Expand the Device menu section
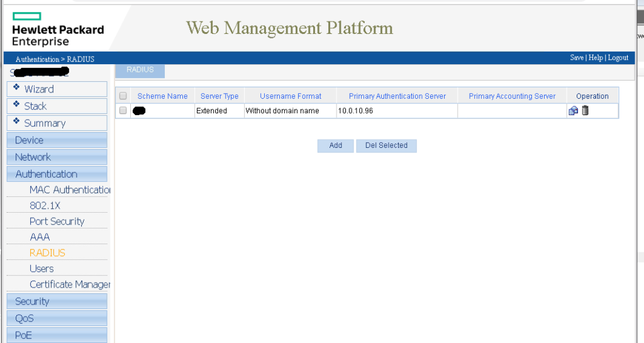The width and height of the screenshot is (644, 343). pos(57,140)
